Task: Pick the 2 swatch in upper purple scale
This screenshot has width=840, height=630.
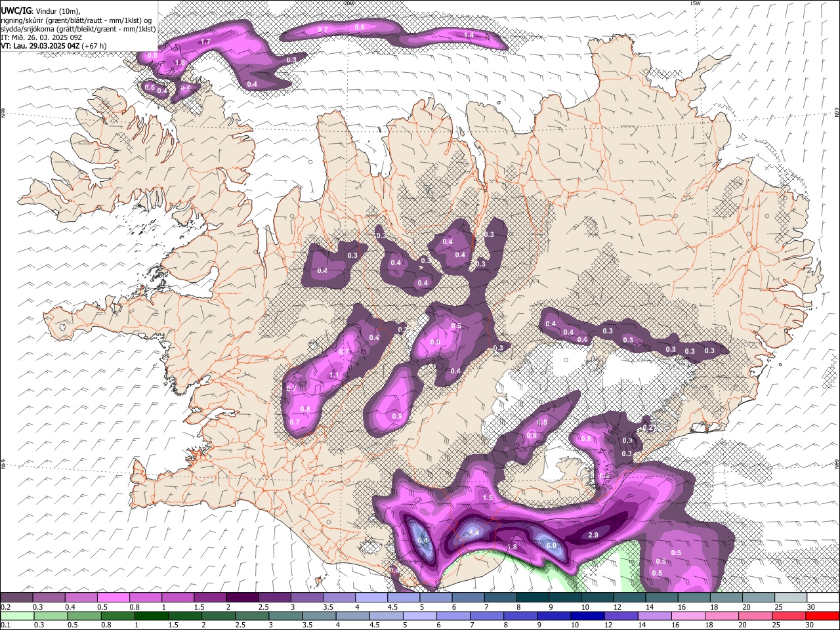Action: [242, 598]
